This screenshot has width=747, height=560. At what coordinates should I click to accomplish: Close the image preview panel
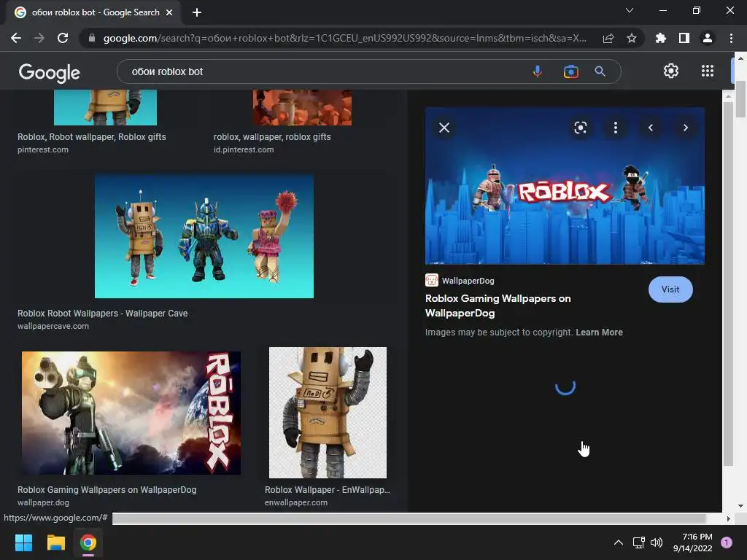click(x=444, y=128)
